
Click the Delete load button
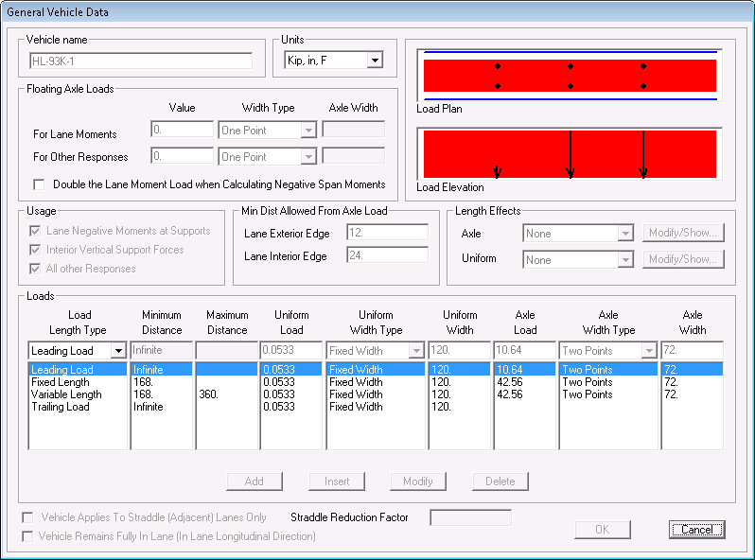[x=500, y=481]
